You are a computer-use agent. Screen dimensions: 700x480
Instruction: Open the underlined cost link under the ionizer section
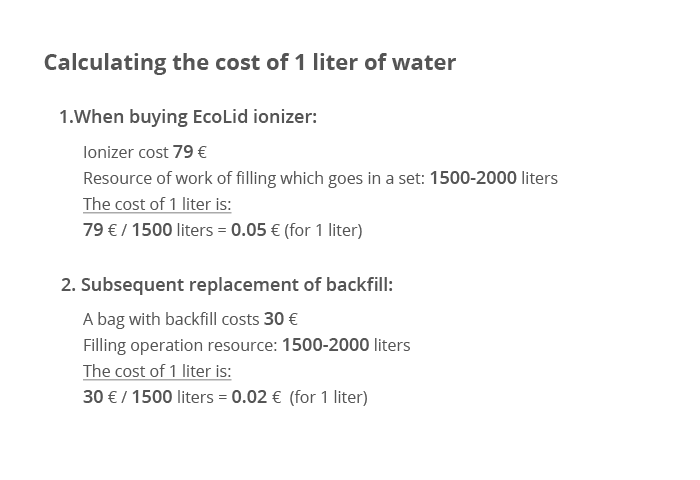[157, 204]
